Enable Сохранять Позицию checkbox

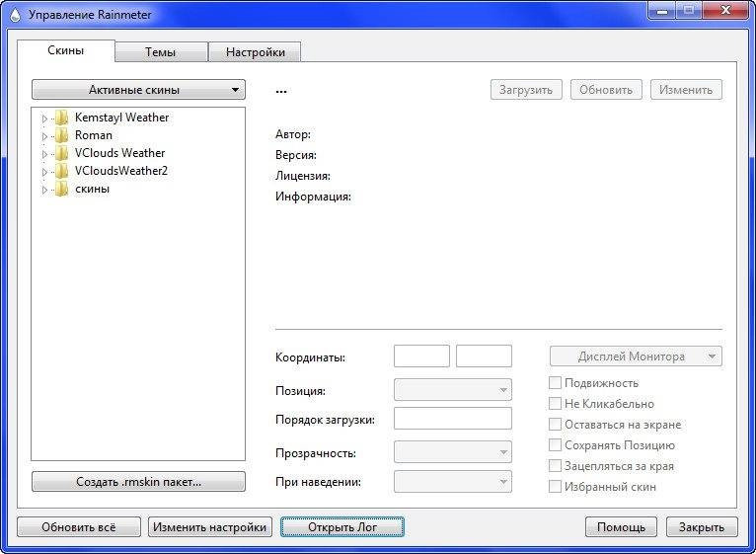point(555,445)
